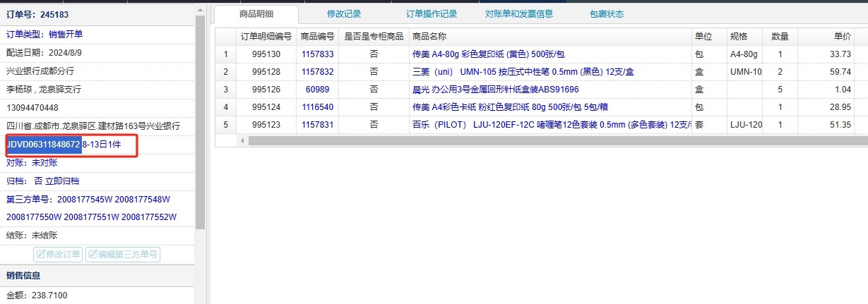Select order detail number 995128

tap(266, 72)
